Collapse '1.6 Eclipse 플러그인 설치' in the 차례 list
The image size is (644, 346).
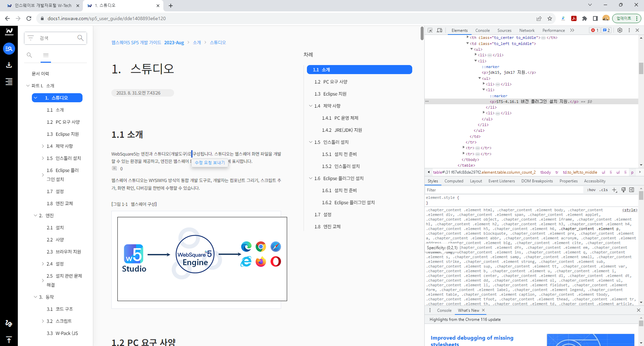pos(311,178)
